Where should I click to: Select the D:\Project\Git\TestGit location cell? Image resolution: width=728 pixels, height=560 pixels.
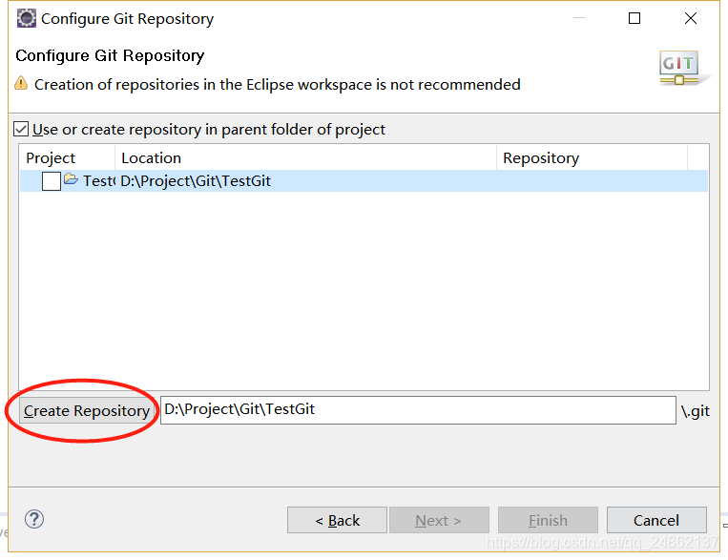[196, 180]
